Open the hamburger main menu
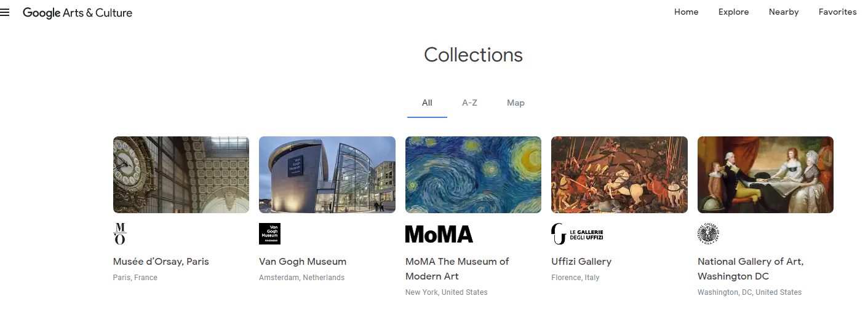868x309 pixels. (5, 12)
